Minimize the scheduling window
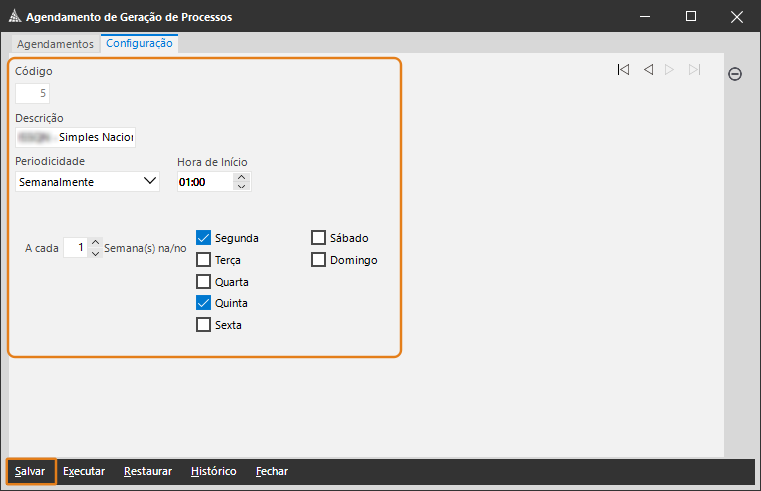 click(645, 17)
